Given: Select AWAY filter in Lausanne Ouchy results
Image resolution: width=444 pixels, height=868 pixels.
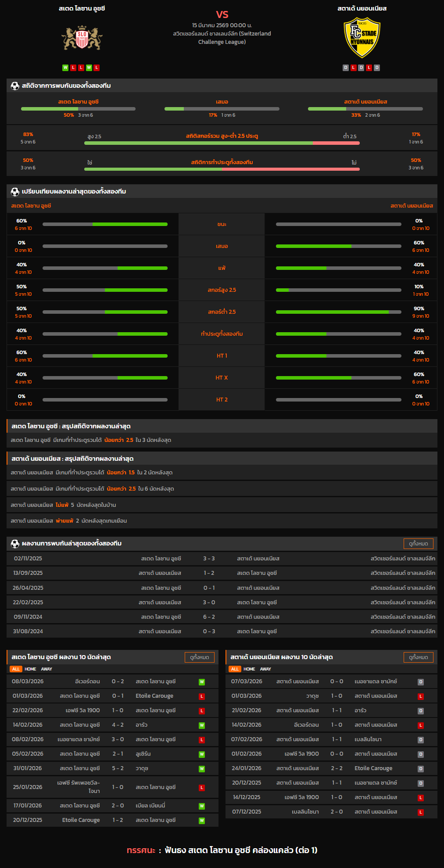Looking at the screenshot, I should tap(47, 669).
